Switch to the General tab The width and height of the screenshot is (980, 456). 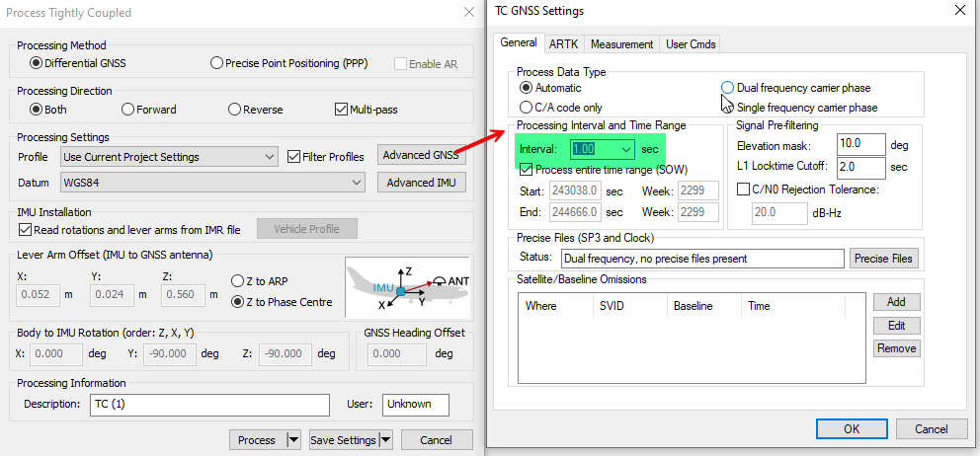click(518, 43)
